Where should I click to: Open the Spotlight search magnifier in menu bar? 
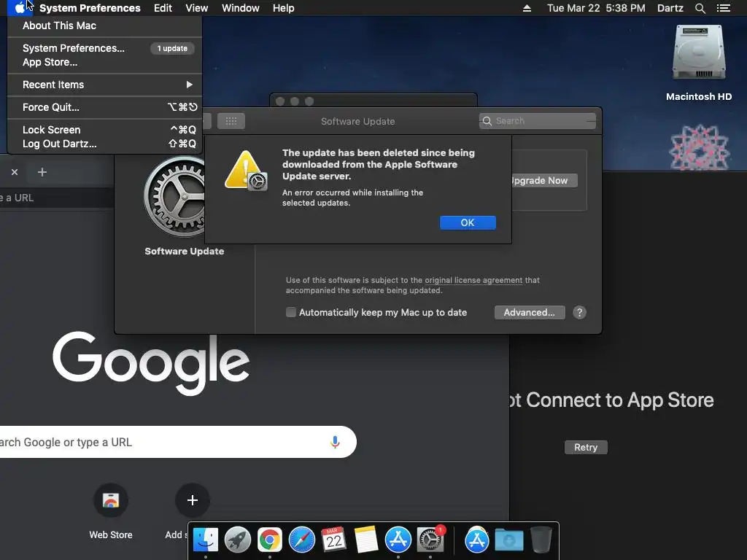pos(700,8)
